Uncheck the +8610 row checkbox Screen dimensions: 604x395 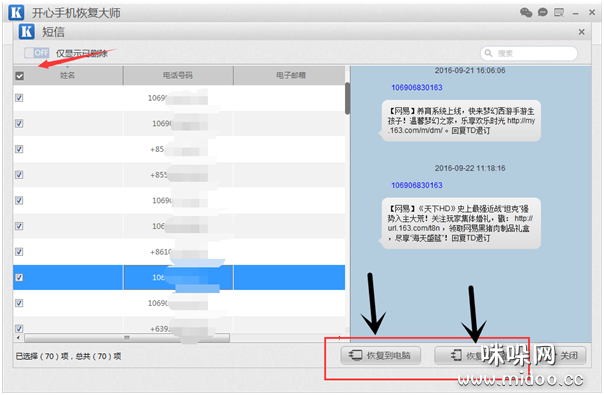tap(19, 252)
